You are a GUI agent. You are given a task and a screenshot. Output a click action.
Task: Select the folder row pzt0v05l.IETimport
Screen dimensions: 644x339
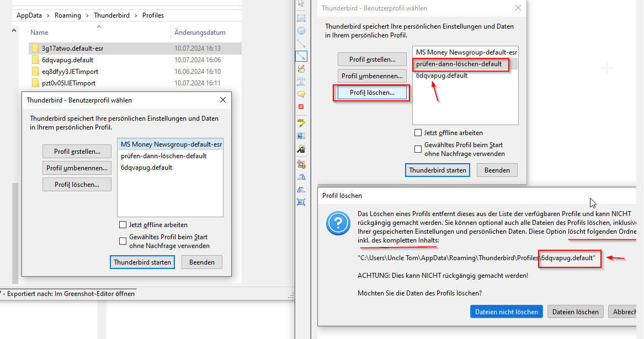pos(135,83)
